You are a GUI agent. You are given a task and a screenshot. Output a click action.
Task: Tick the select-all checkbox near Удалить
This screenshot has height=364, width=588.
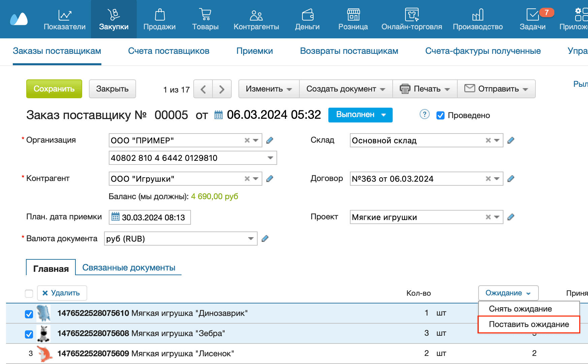coord(29,293)
